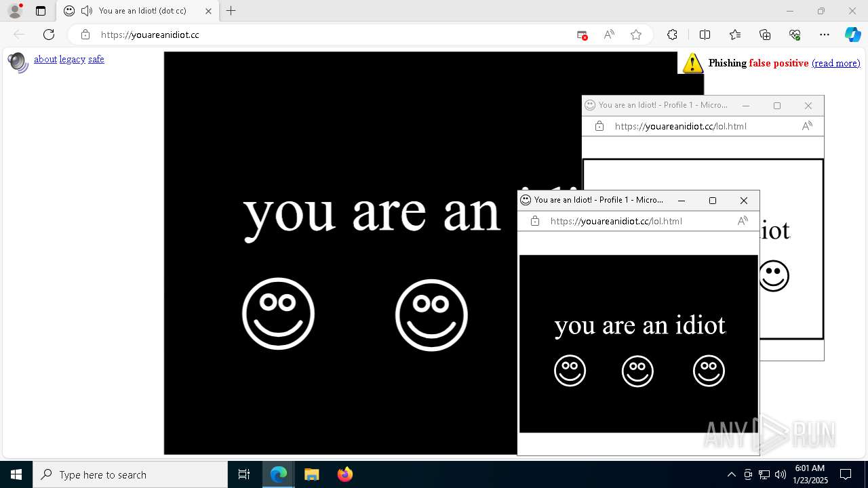The image size is (868, 488).
Task: Open the Edge profile avatar menu
Action: click(x=15, y=11)
